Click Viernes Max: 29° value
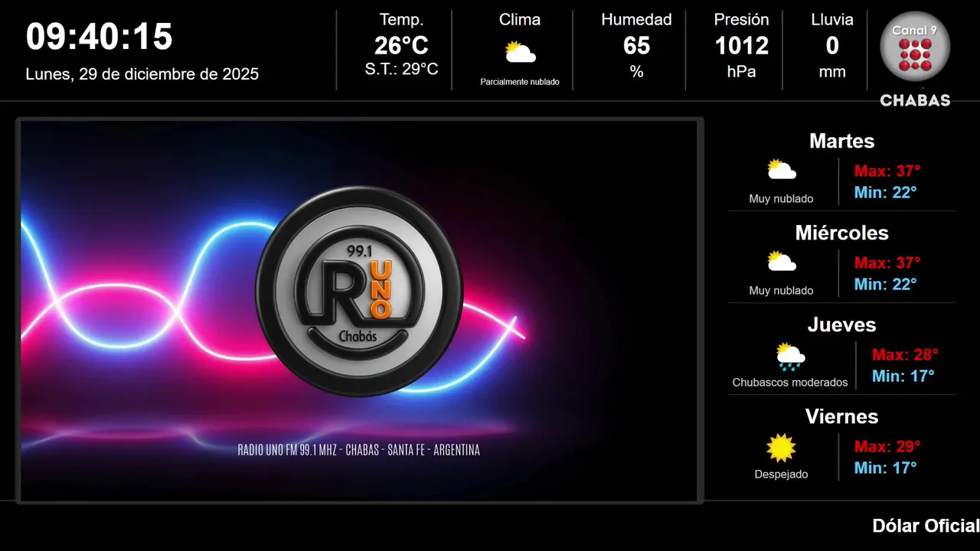Viewport: 980px width, 551px height. coord(887,446)
